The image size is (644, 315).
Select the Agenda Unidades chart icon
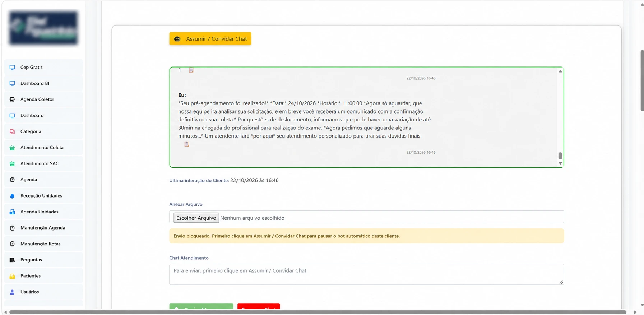pyautogui.click(x=12, y=212)
